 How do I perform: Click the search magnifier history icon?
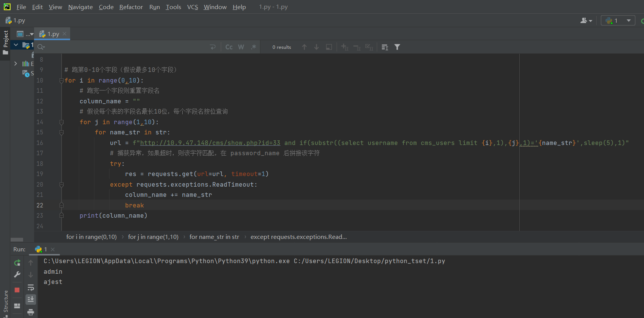41,47
